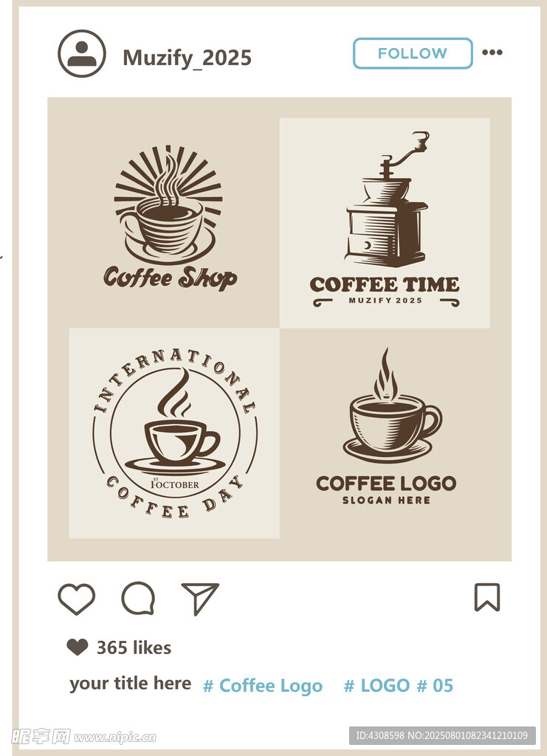This screenshot has width=547, height=756.
Task: View the 365 likes count
Action: coord(134,647)
